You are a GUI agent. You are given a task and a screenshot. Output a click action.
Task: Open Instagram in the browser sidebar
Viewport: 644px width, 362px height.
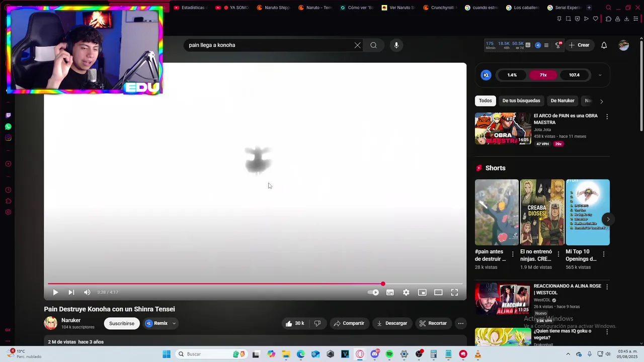[8, 138]
